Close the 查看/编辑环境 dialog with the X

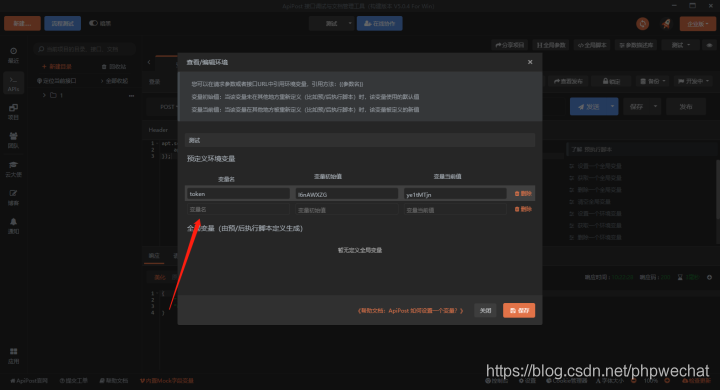(x=530, y=62)
